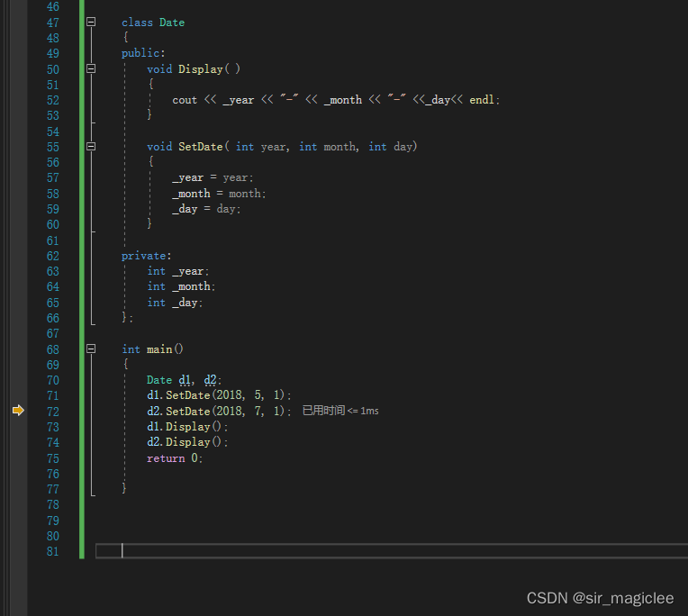Click the 'class' keyword on line 47
Screen dimensions: 688x616
point(138,23)
